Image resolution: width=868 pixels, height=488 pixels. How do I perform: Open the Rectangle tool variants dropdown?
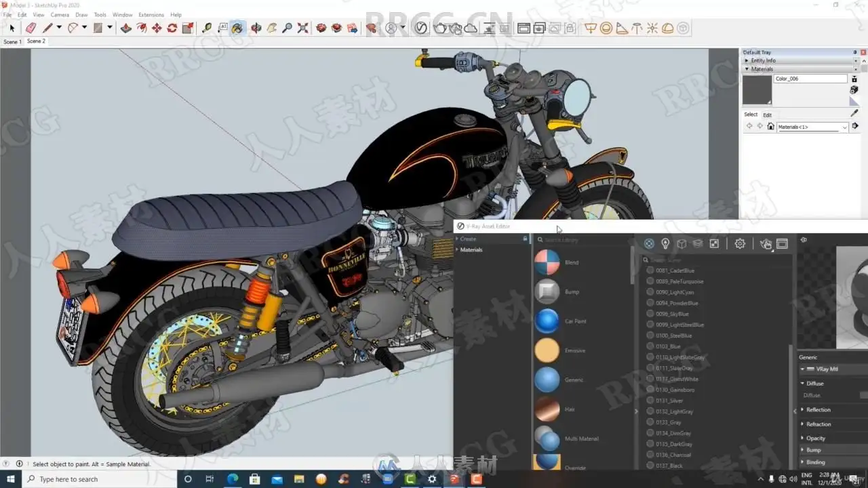[110, 28]
